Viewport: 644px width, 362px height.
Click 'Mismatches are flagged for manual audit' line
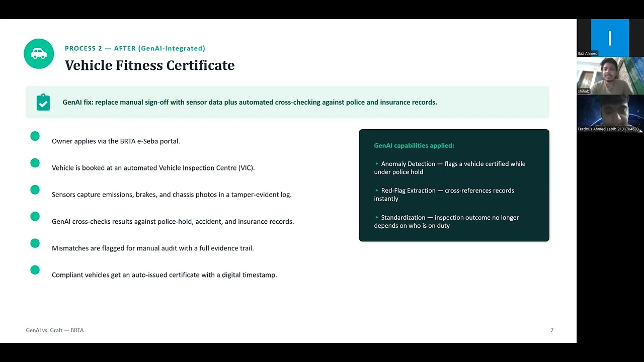click(x=153, y=248)
